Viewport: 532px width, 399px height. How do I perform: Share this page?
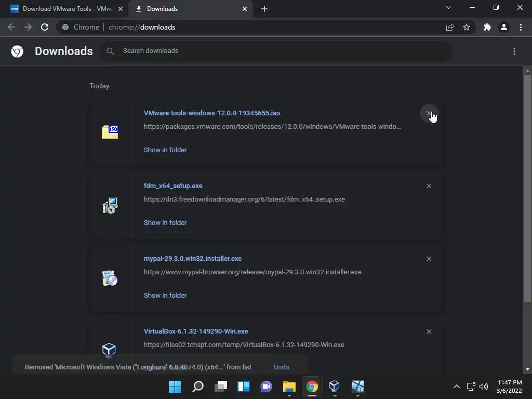pyautogui.click(x=450, y=27)
